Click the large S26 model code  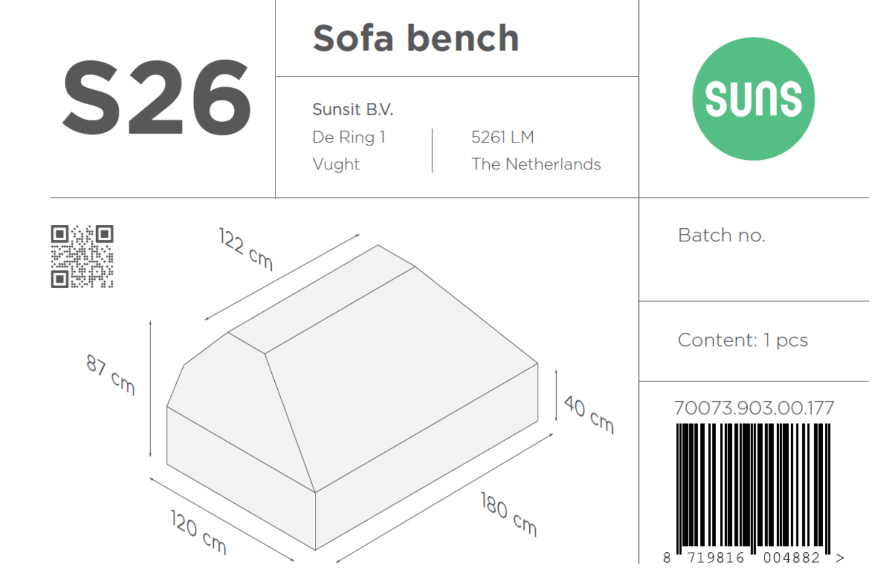click(x=157, y=97)
